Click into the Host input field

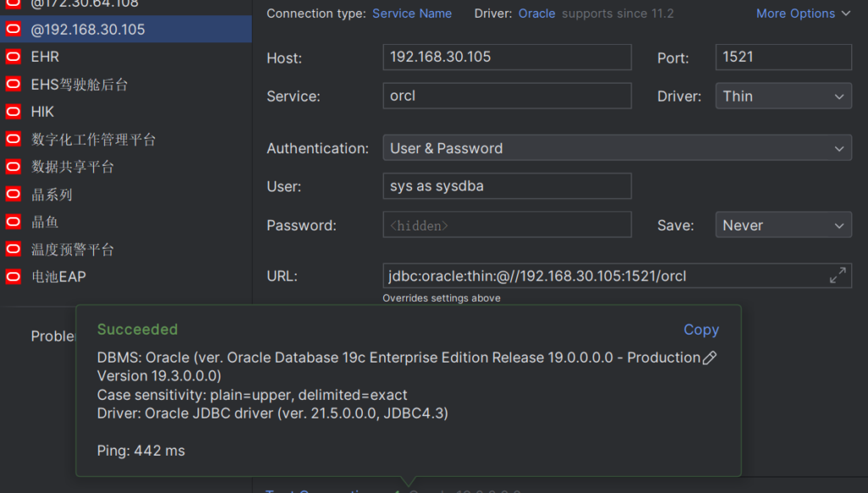506,58
